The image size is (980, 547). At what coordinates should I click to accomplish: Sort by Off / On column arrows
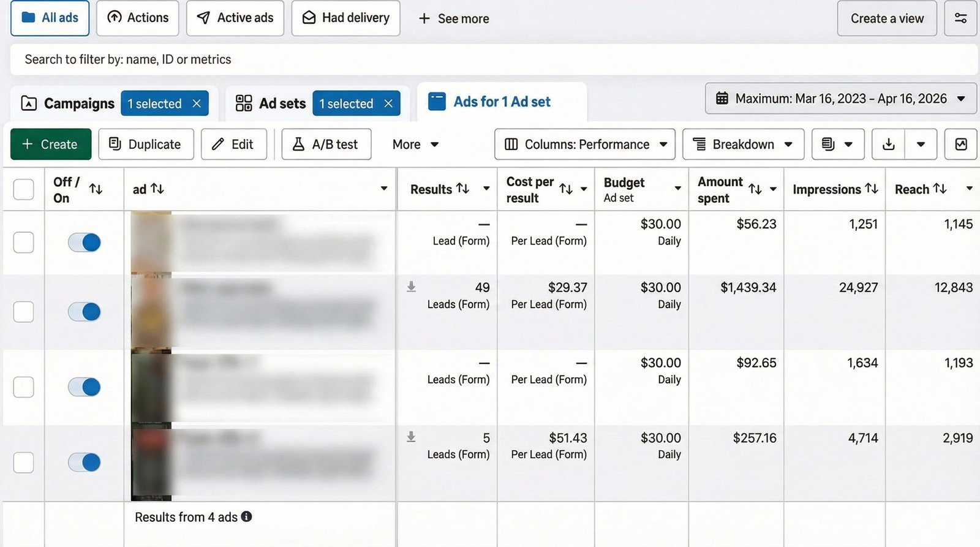tap(96, 189)
